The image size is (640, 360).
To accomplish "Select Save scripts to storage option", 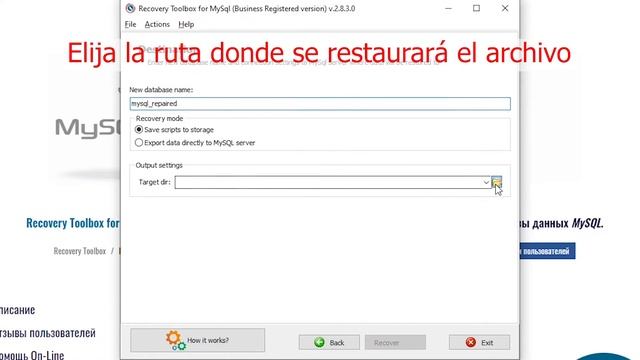I will [x=174, y=130].
